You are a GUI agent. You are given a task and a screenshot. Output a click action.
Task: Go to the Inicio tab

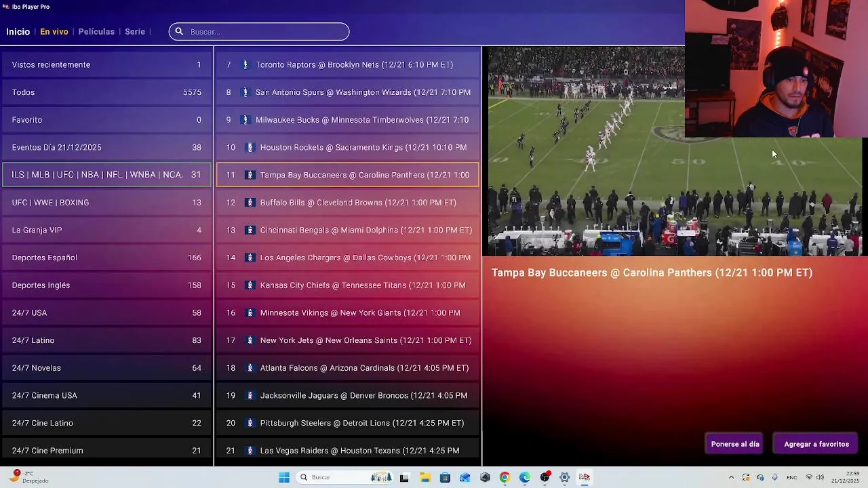pyautogui.click(x=18, y=32)
